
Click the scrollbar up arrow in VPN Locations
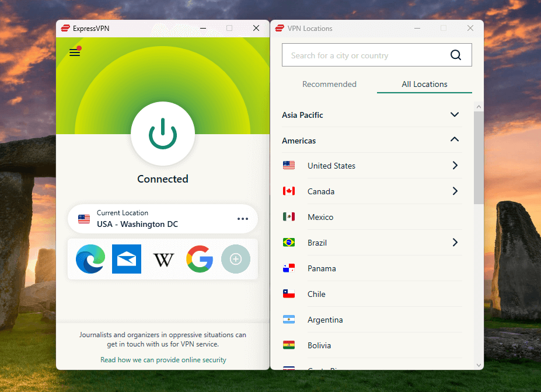(479, 107)
